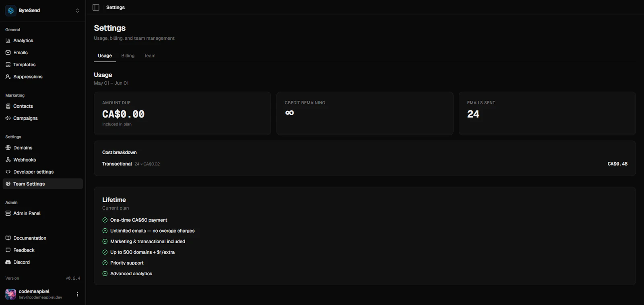Click the ByteSend logo icon
Screen dimensions: 644x305
tap(10, 10)
